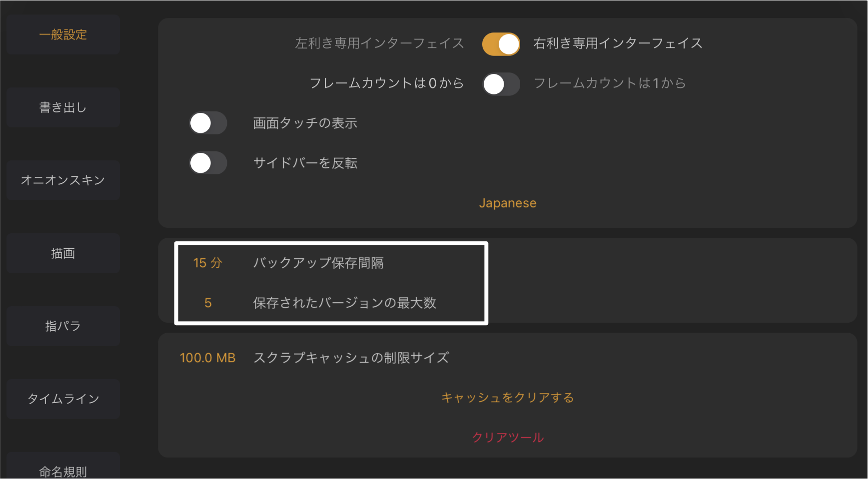This screenshot has width=868, height=479.
Task: Click the フレームカウントは1から label
Action: pos(610,83)
